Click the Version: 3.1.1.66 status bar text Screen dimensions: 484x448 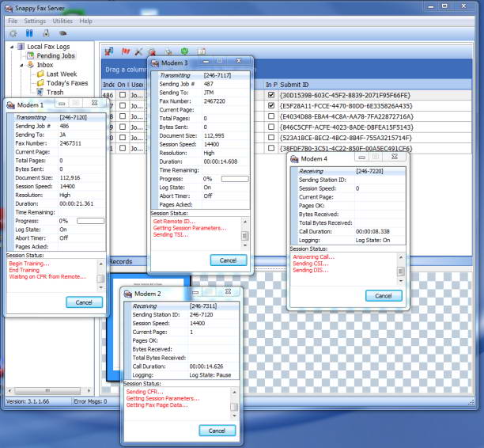pos(28,401)
